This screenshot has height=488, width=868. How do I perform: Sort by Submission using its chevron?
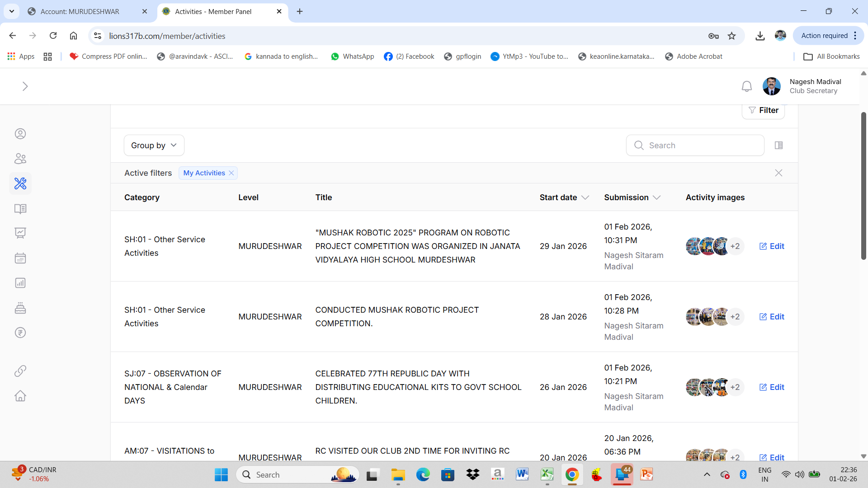(x=658, y=197)
